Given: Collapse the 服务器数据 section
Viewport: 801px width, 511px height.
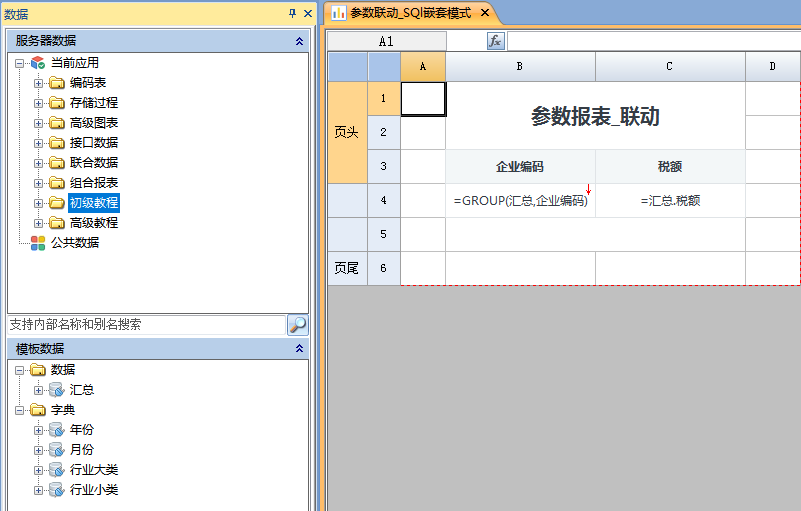Looking at the screenshot, I should point(299,41).
